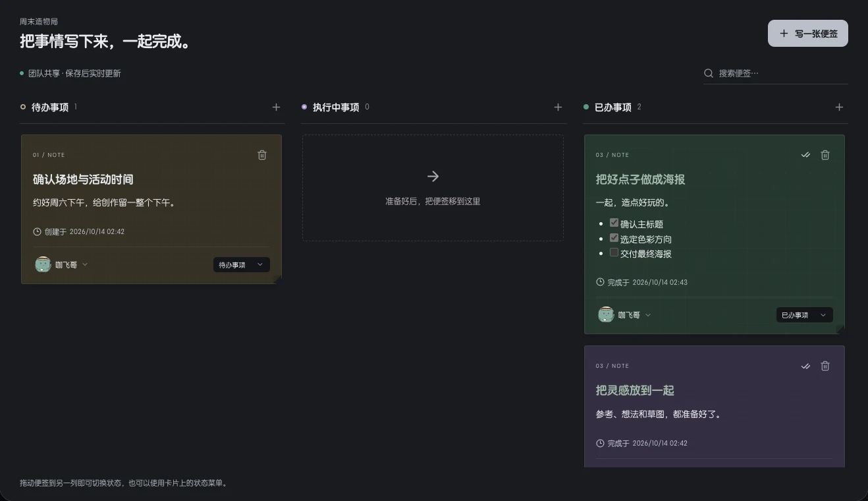The image size is (868, 501).
Task: Click the 写一张便签 button
Action: 808,34
